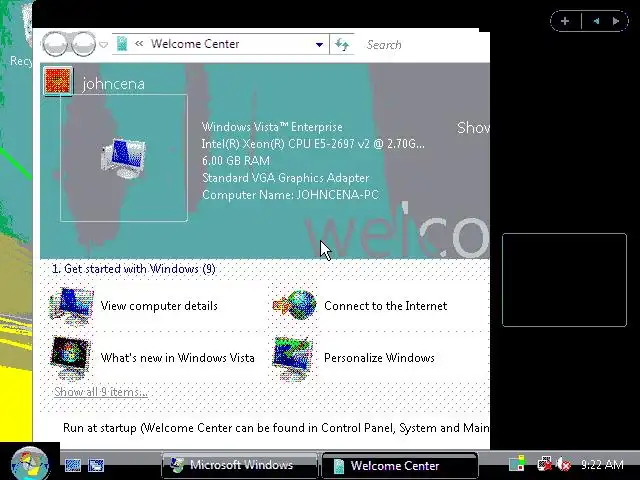This screenshot has height=480, width=640.
Task: Click the johncena user account picture
Action: click(58, 81)
